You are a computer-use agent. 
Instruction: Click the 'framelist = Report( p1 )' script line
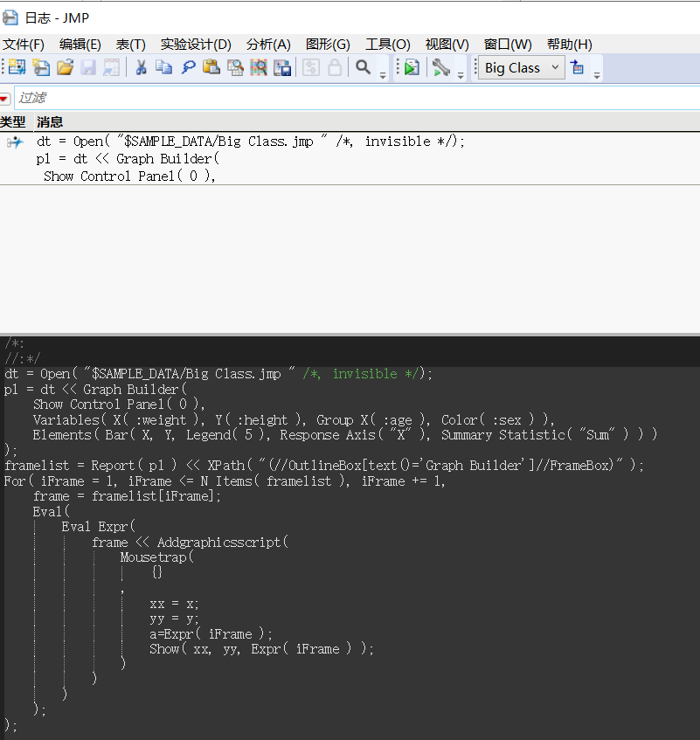[x=324, y=466]
